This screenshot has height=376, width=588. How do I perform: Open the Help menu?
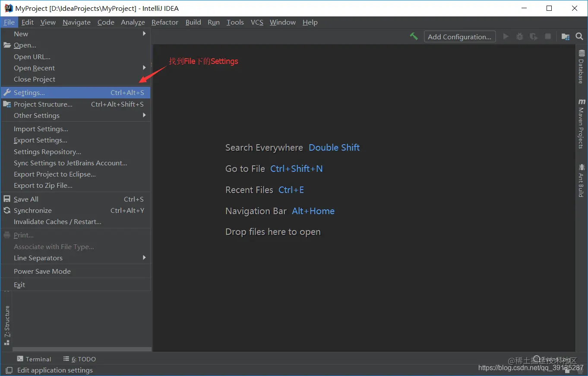tap(310, 22)
